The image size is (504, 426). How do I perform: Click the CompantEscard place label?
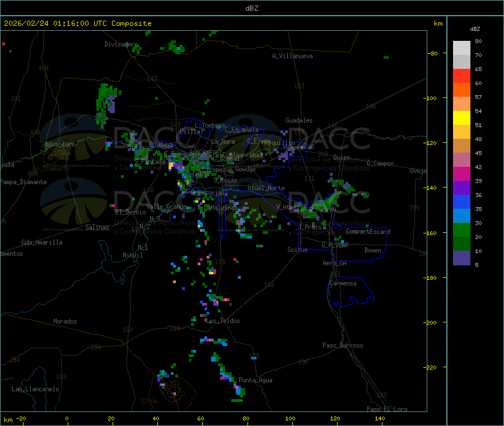coord(368,231)
